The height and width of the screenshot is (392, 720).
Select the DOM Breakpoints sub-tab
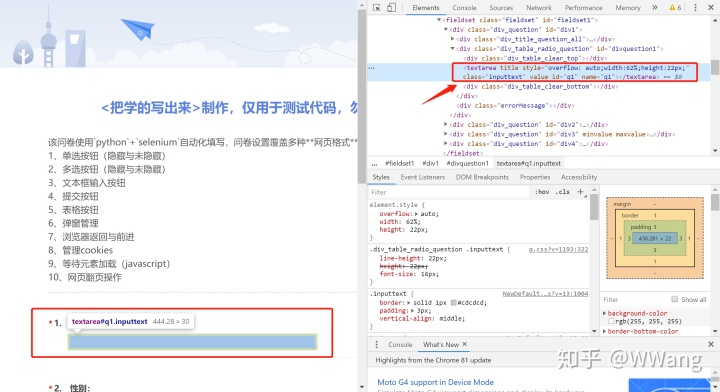tap(482, 177)
